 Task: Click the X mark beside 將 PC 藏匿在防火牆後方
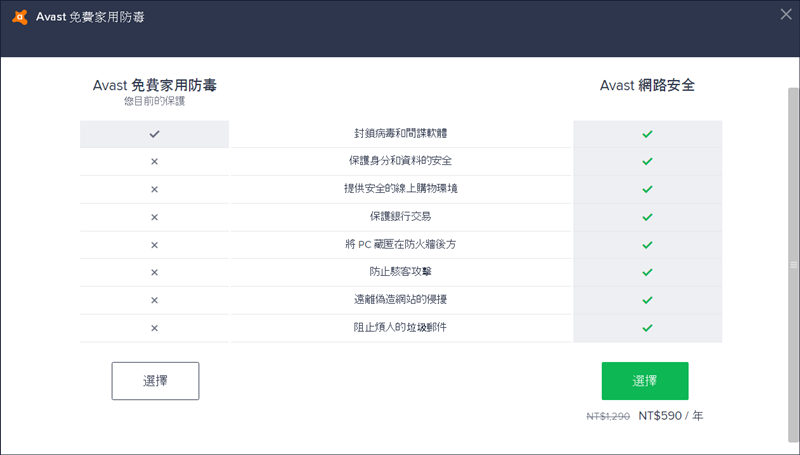(x=154, y=245)
